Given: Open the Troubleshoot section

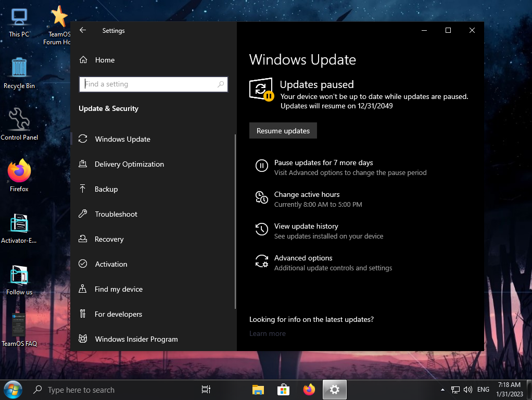Looking at the screenshot, I should click(153, 214).
